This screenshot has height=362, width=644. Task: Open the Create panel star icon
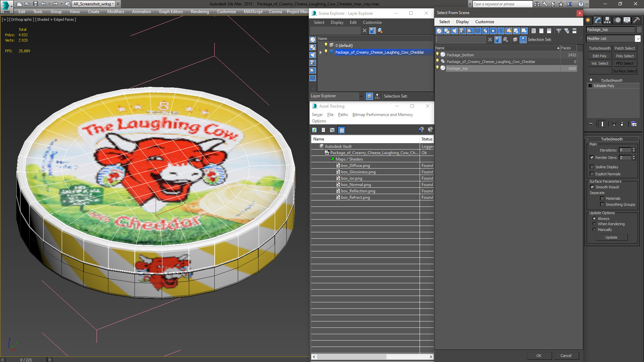(x=588, y=20)
